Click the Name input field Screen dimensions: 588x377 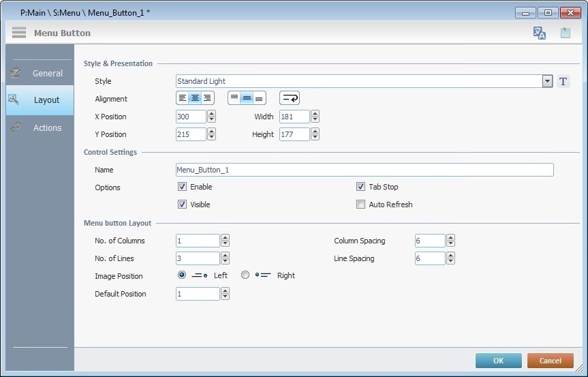(365, 170)
